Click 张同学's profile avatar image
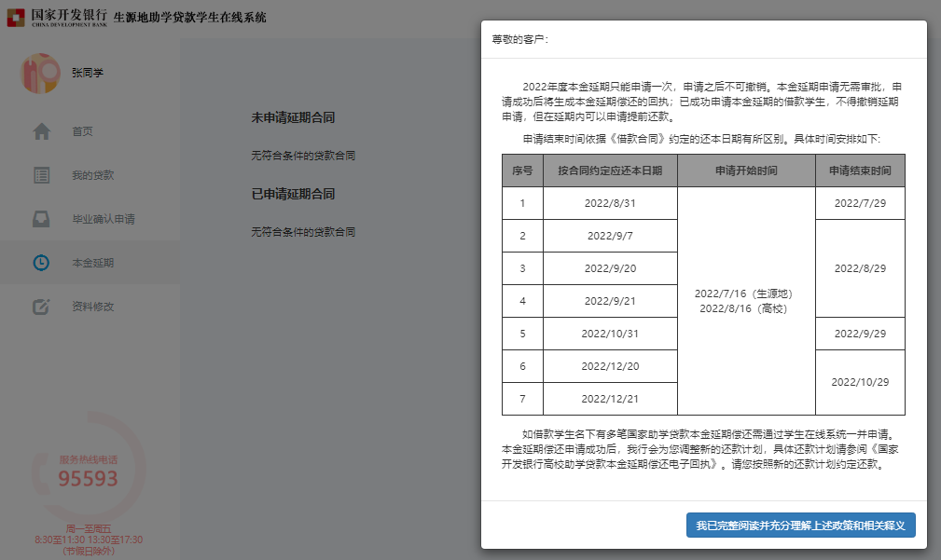Image resolution: width=941 pixels, height=560 pixels. point(38,74)
